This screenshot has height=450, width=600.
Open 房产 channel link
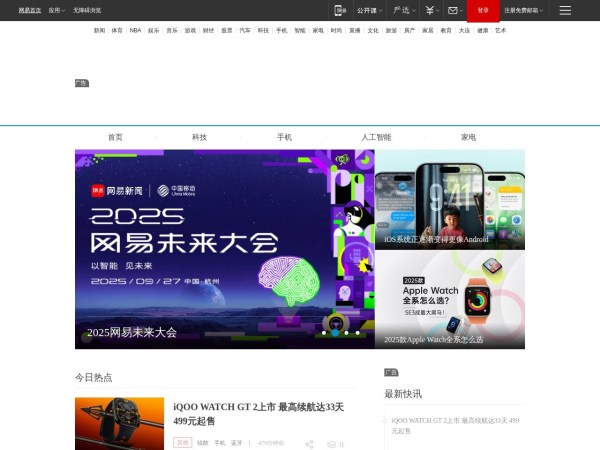tap(409, 30)
